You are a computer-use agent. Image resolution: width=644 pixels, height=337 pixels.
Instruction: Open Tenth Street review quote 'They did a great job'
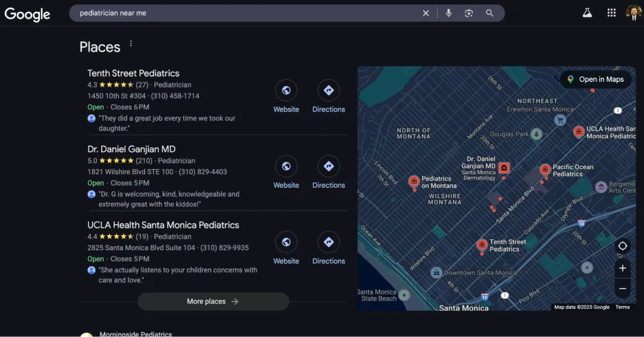click(167, 123)
